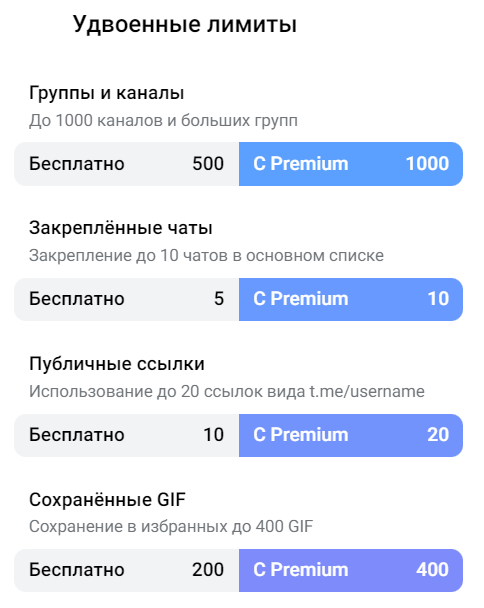The width and height of the screenshot is (484, 608).
Task: Open the "Закреплённые чаты" heading
Action: tap(121, 228)
